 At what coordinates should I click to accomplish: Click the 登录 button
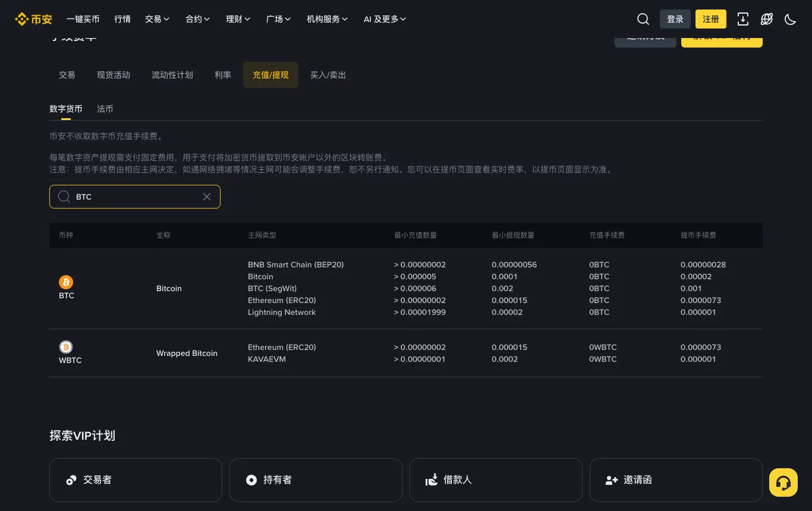(x=675, y=19)
